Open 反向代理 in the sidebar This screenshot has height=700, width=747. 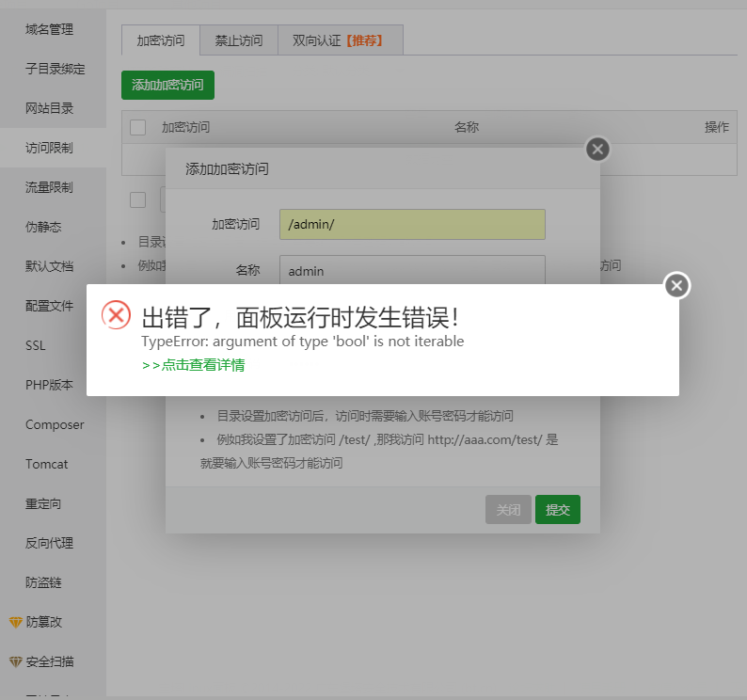49,543
